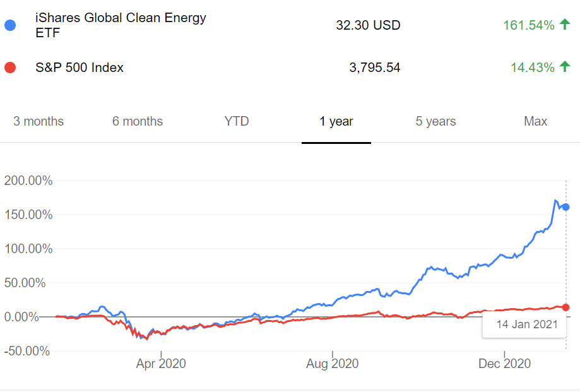Viewport: 580px width, 392px height.
Task: Open the 5 years chart view
Action: point(435,121)
